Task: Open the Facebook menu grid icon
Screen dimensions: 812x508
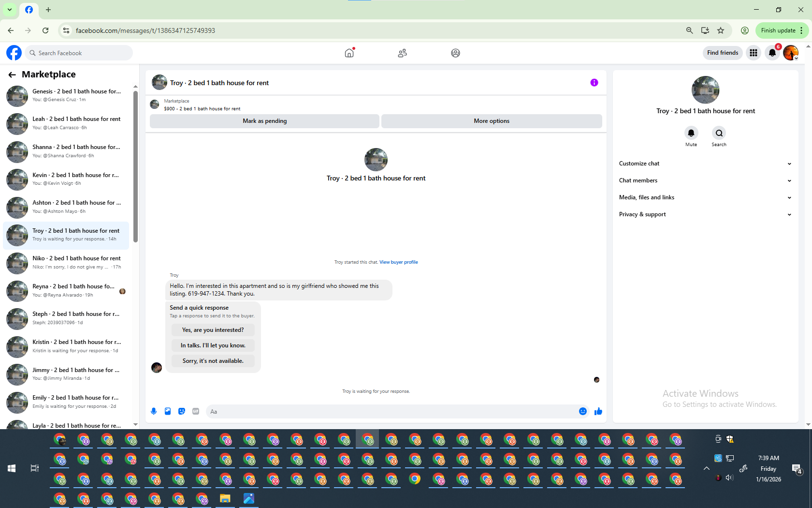Action: (x=753, y=53)
